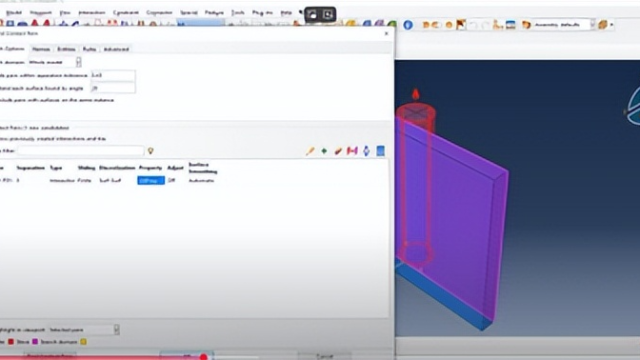The image size is (640, 360).
Task: Open the Help menu
Action: 286,13
